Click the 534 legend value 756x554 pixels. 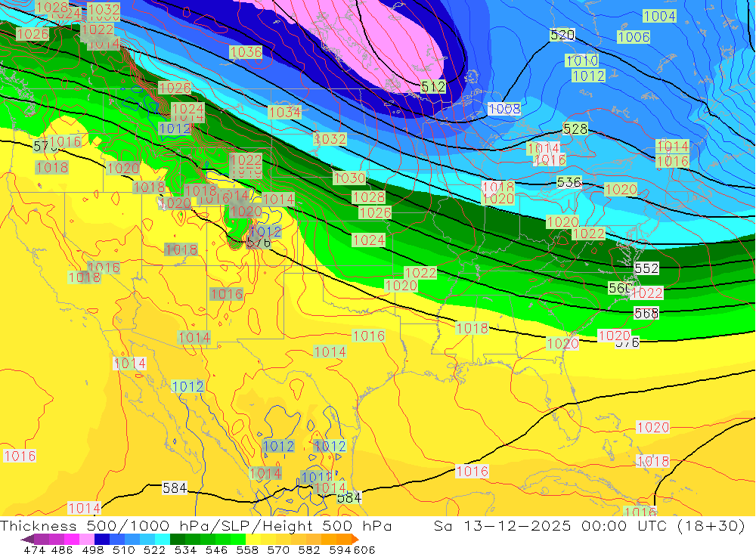pos(185,549)
